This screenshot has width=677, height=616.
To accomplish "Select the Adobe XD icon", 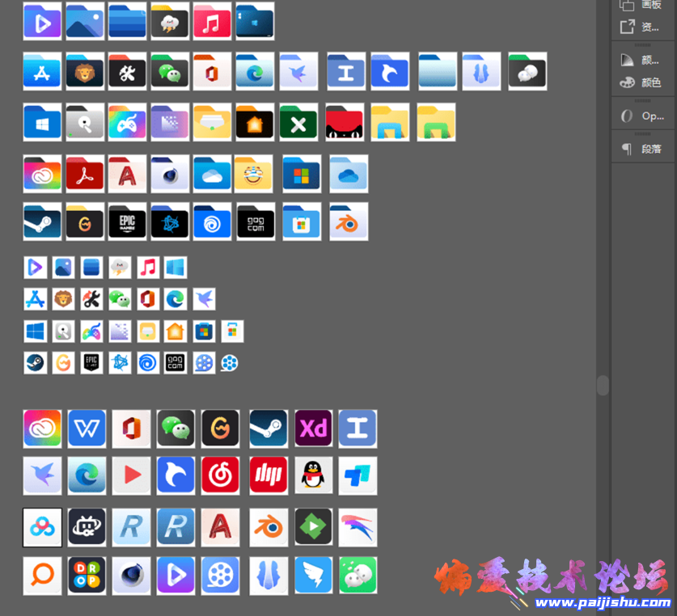I will [x=313, y=428].
